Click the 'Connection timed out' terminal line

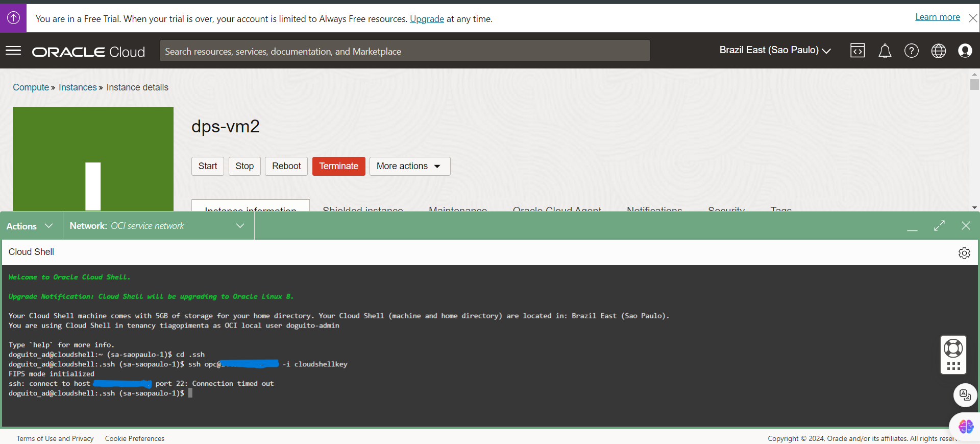click(141, 384)
